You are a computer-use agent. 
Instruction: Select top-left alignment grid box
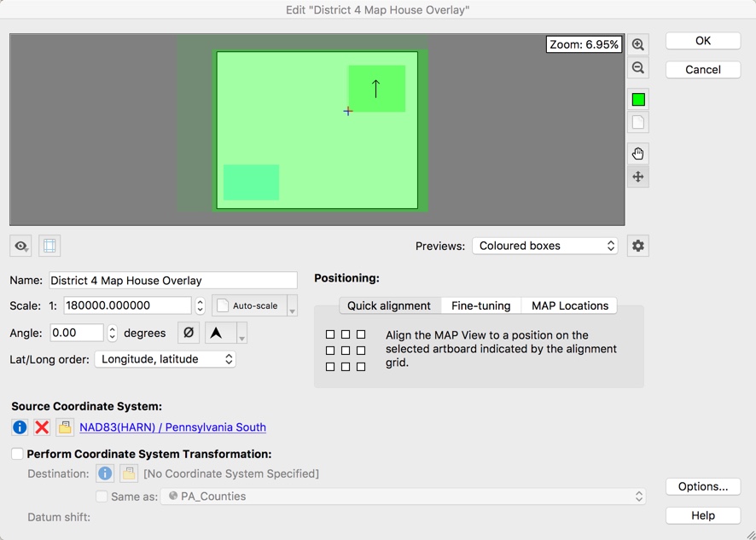(x=330, y=334)
